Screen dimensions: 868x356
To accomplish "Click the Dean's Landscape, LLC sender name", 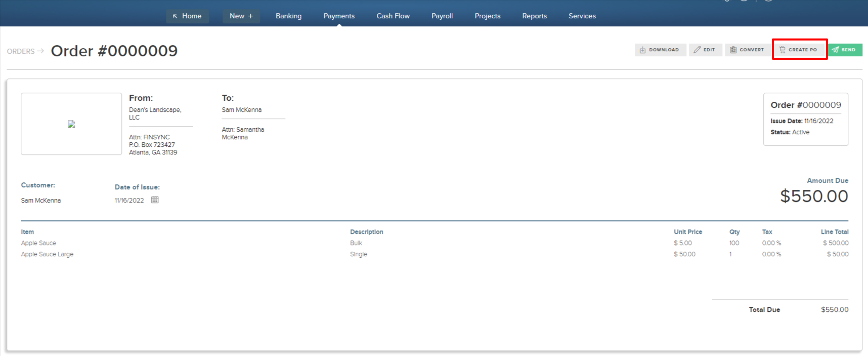I will click(155, 113).
